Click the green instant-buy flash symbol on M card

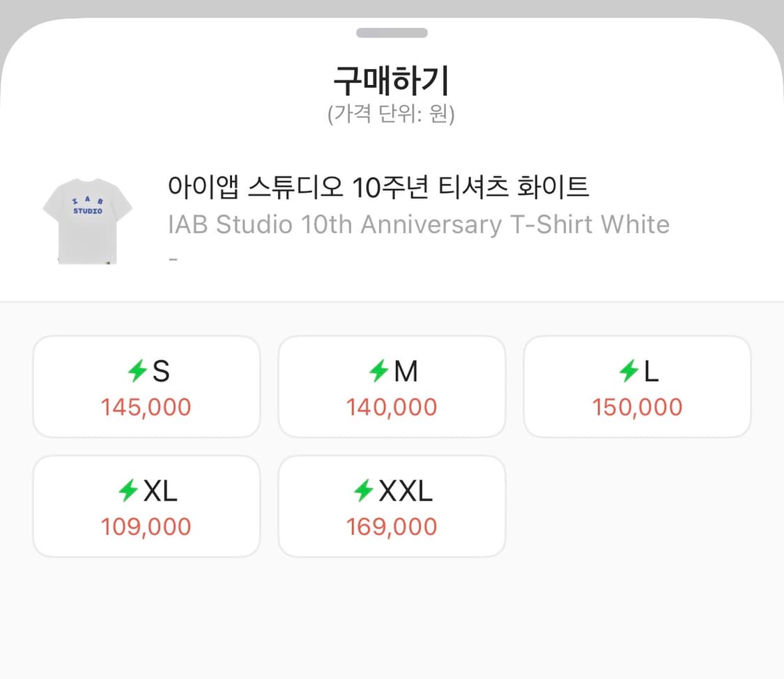click(381, 371)
